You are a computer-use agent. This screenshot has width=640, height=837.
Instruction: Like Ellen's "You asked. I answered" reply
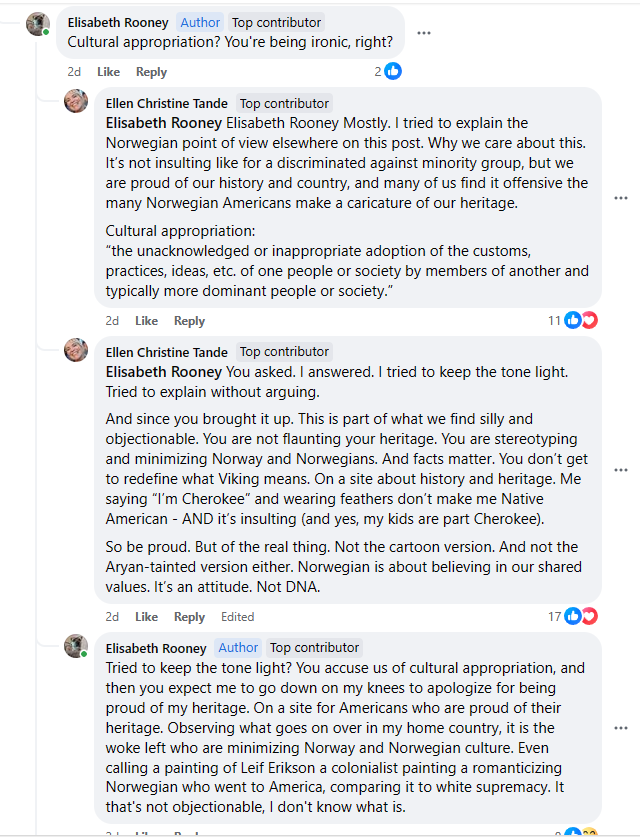coord(146,617)
